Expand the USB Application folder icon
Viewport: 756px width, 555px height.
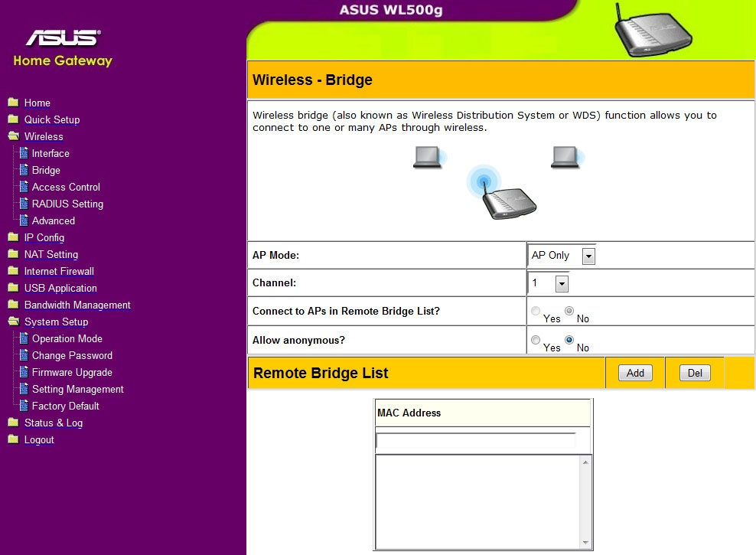coord(13,287)
